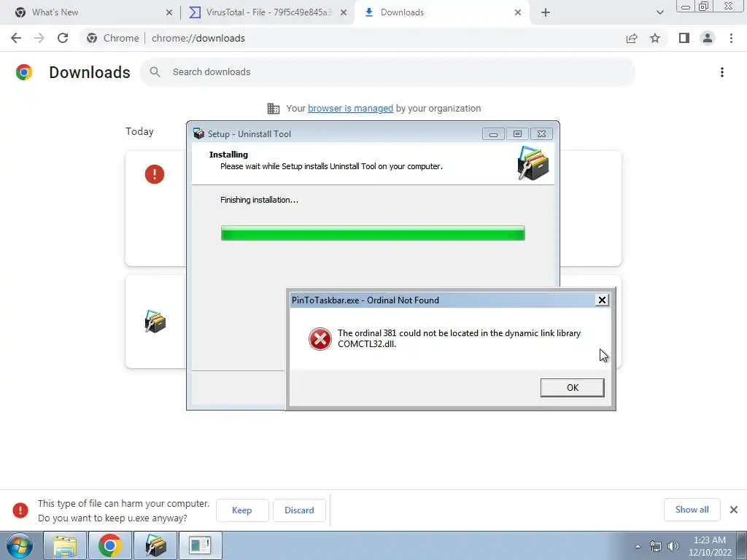Click the Show desktop strip at taskbar end
The height and width of the screenshot is (560, 747).
click(742, 545)
